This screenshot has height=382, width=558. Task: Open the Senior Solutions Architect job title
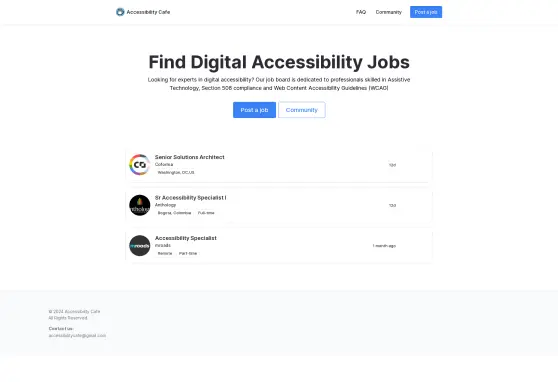click(190, 157)
